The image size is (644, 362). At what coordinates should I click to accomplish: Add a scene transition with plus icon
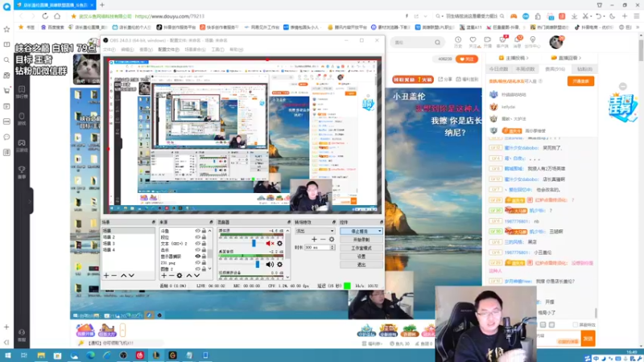coord(314,239)
